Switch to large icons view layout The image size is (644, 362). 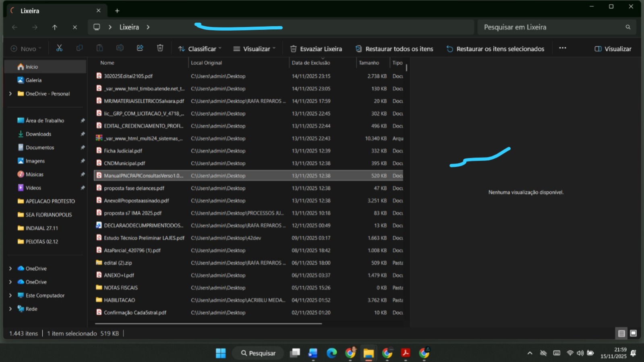[x=633, y=333]
